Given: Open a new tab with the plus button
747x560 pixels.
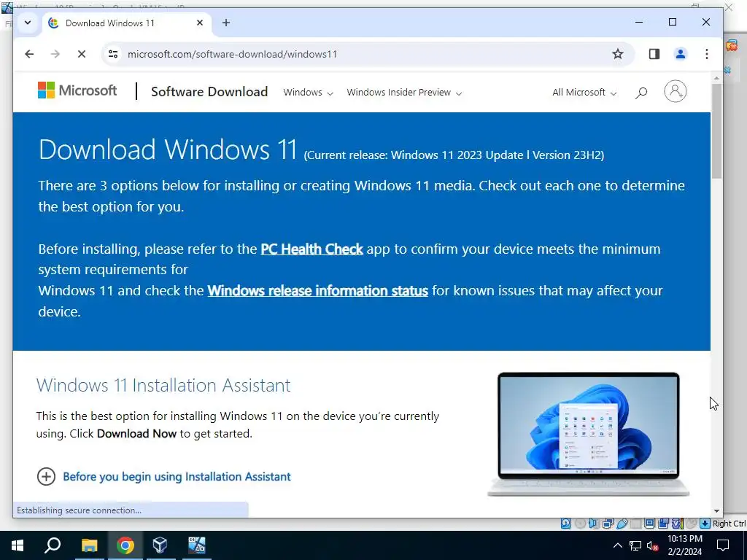Looking at the screenshot, I should click(x=226, y=23).
